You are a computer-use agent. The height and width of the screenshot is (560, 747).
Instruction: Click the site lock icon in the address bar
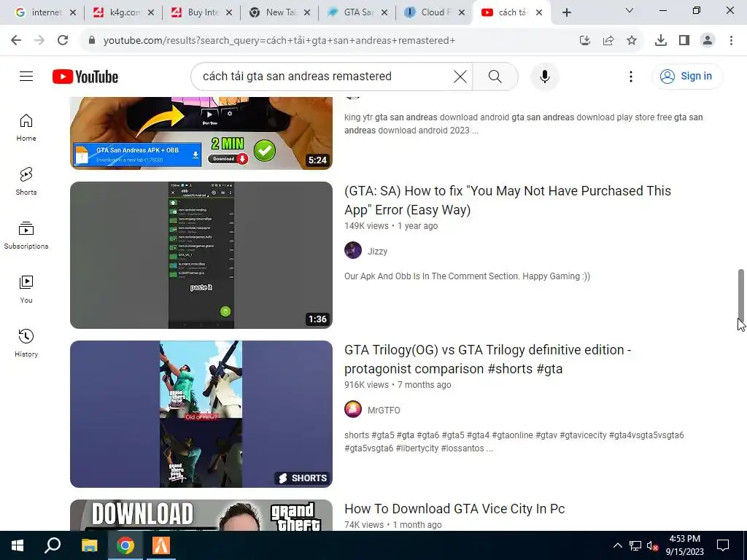(92, 41)
